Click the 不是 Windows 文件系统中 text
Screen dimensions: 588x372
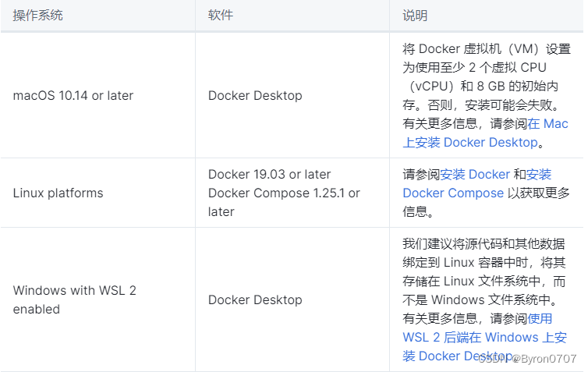(x=480, y=300)
